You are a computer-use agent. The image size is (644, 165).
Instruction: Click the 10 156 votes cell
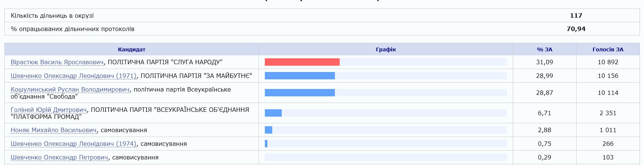click(x=608, y=76)
